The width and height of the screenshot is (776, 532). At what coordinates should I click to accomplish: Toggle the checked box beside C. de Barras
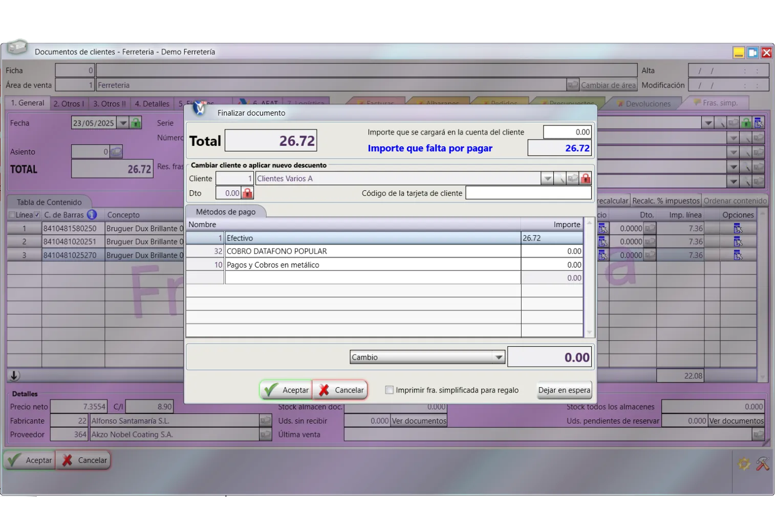pos(37,215)
